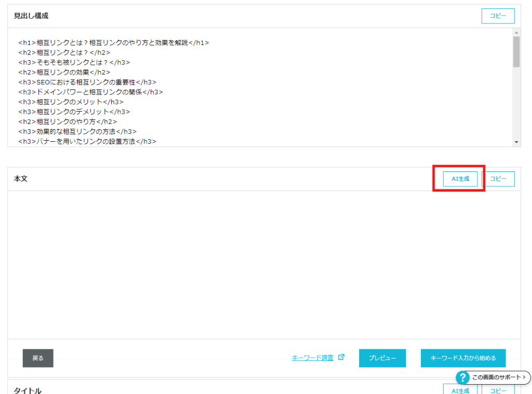Click the chevron arrow on support button

pos(525,377)
